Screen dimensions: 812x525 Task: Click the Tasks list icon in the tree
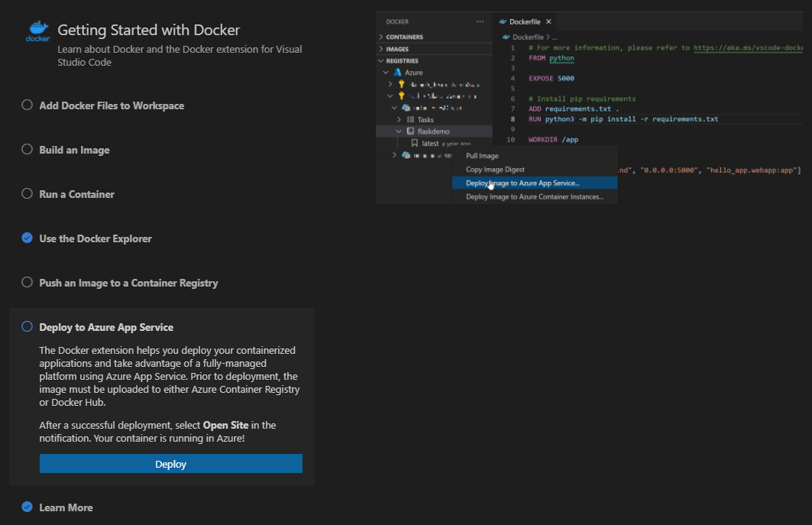click(x=411, y=120)
